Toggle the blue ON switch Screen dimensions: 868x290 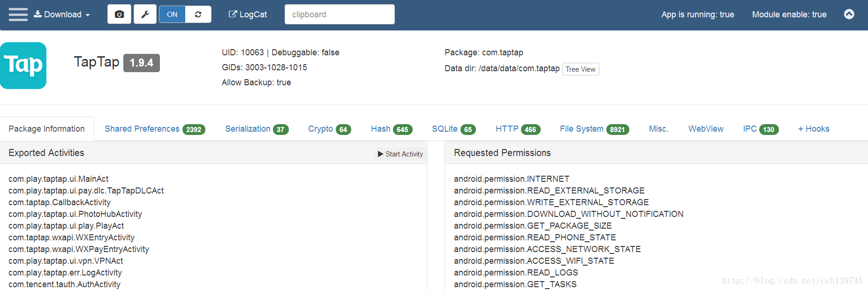(x=173, y=15)
